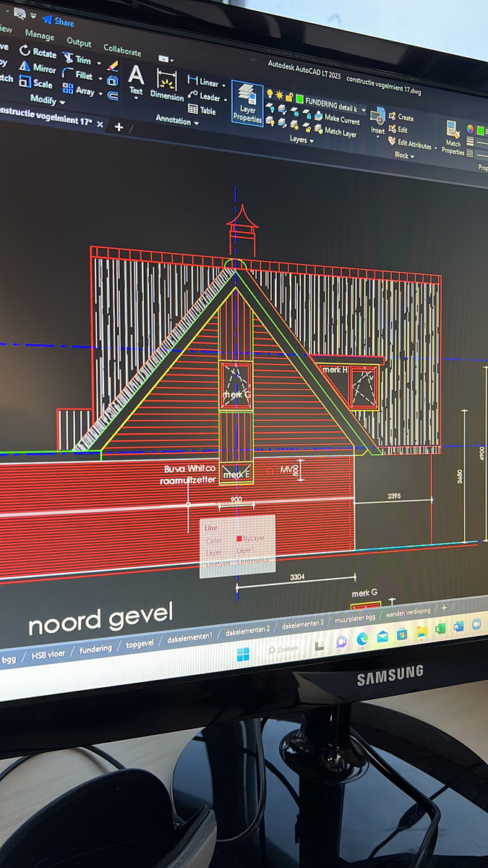Select the Linear dimension tool
Viewport: 488px width, 868px height.
tap(203, 82)
